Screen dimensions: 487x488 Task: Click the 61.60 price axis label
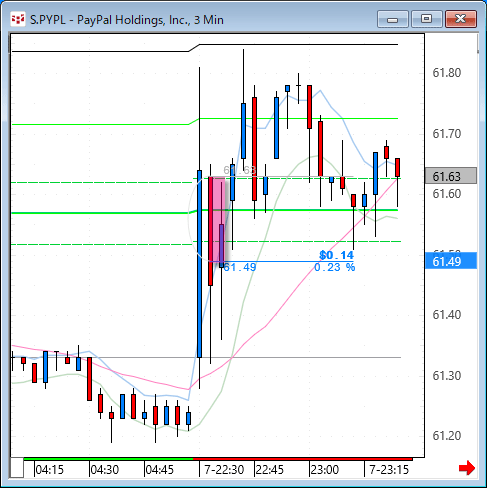(x=447, y=194)
